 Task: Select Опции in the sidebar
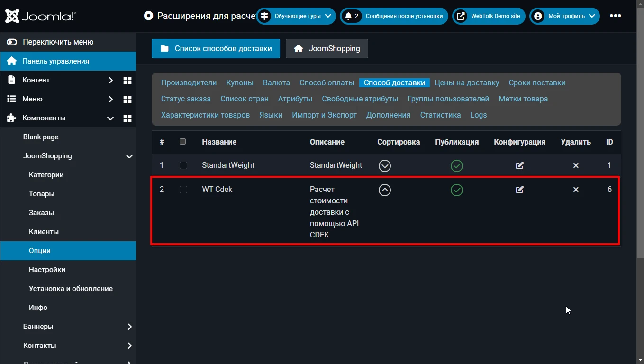(x=68, y=251)
